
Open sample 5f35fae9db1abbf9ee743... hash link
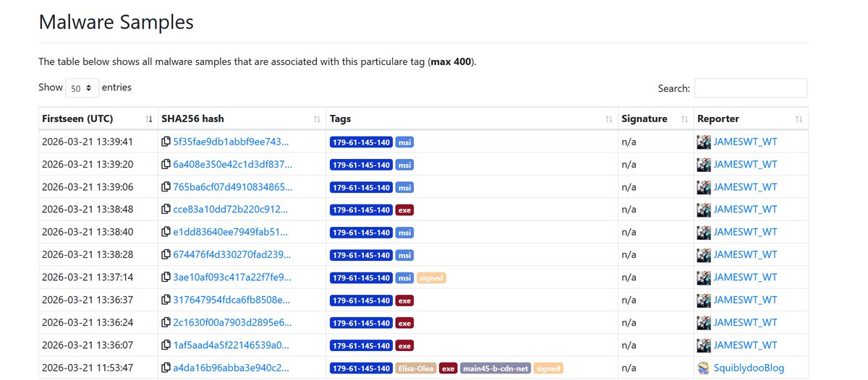231,142
